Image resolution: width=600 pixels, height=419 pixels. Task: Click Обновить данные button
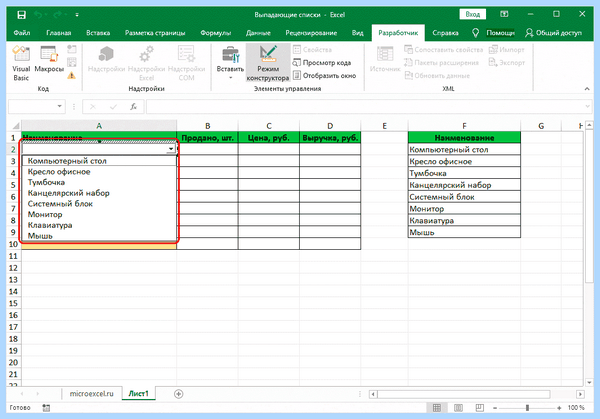(437, 76)
